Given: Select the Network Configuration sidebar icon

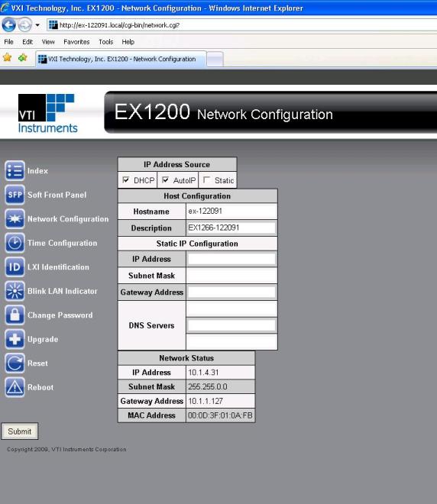Looking at the screenshot, I should click(15, 219).
